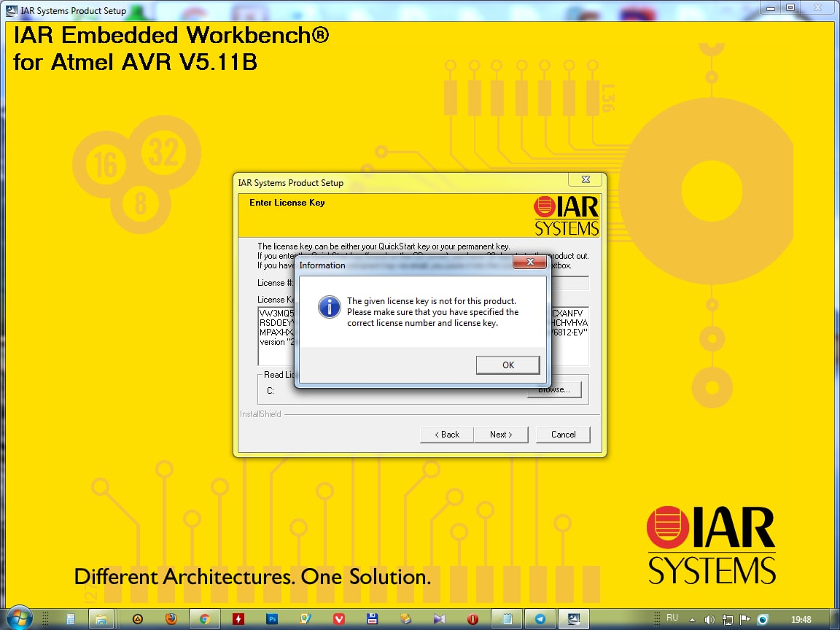Viewport: 840px width, 630px height.
Task: Minimize the IAR Systems Product Setup window
Action: coord(771,8)
